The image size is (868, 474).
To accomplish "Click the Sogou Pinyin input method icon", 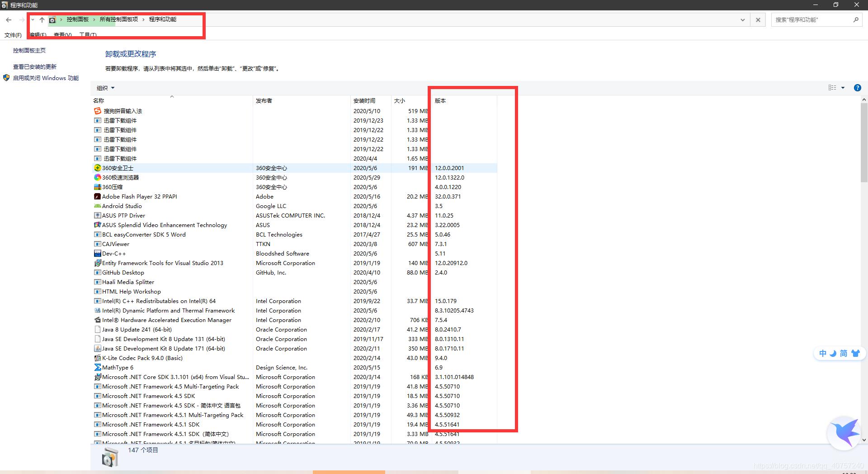I will coord(97,111).
